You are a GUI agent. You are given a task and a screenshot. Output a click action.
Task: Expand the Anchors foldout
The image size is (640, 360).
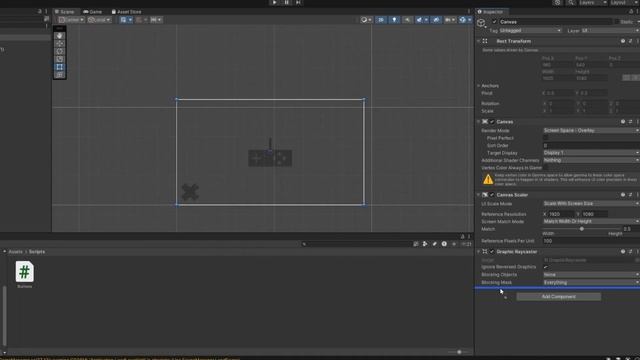click(x=479, y=86)
